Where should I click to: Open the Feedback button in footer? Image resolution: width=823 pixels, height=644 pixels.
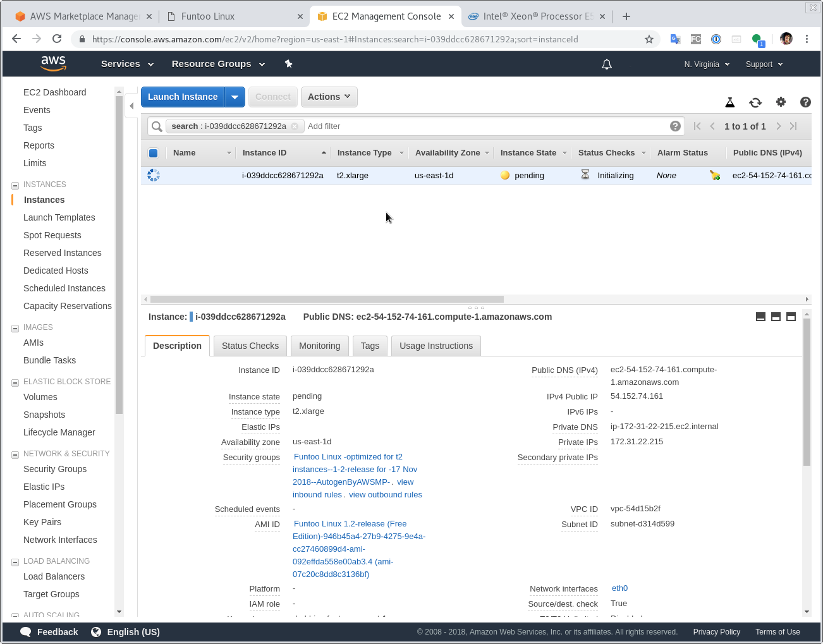click(49, 632)
